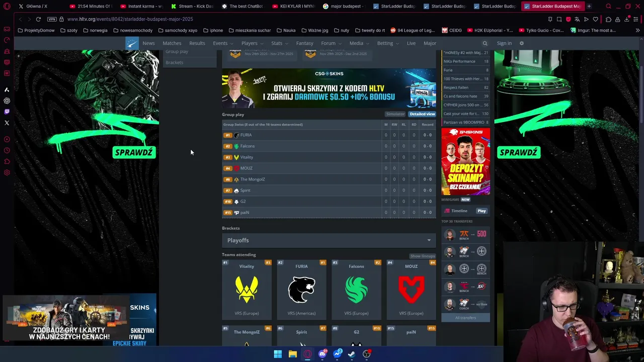Image resolution: width=644 pixels, height=362 pixels.
Task: Click the MOUZ logo in group table
Action: (236, 168)
